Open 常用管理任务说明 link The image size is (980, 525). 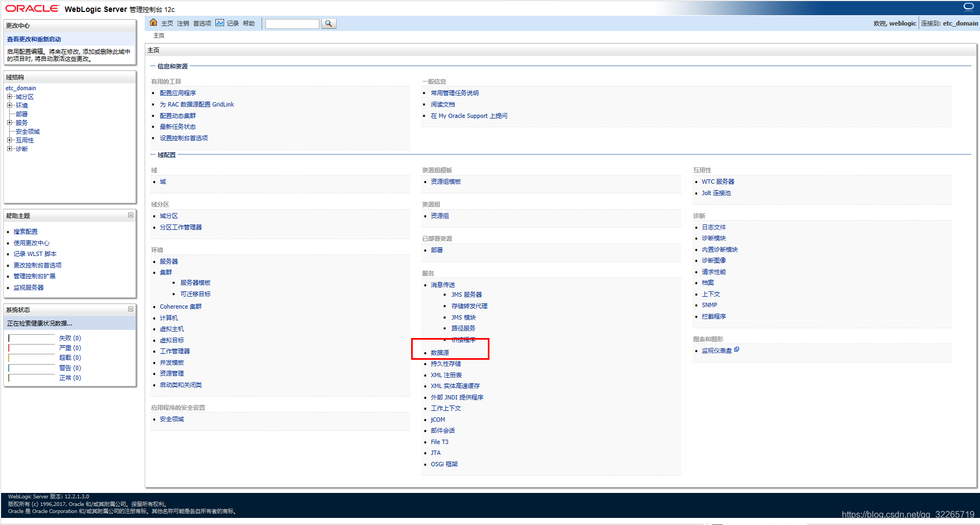tap(455, 93)
